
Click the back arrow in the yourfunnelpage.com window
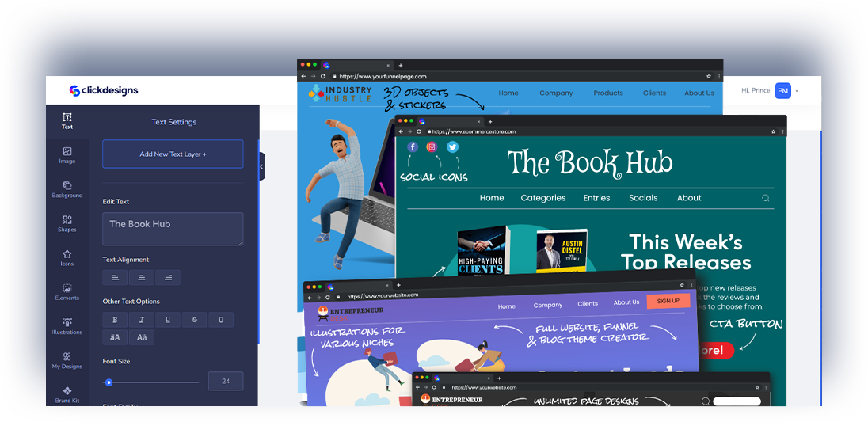click(x=303, y=76)
